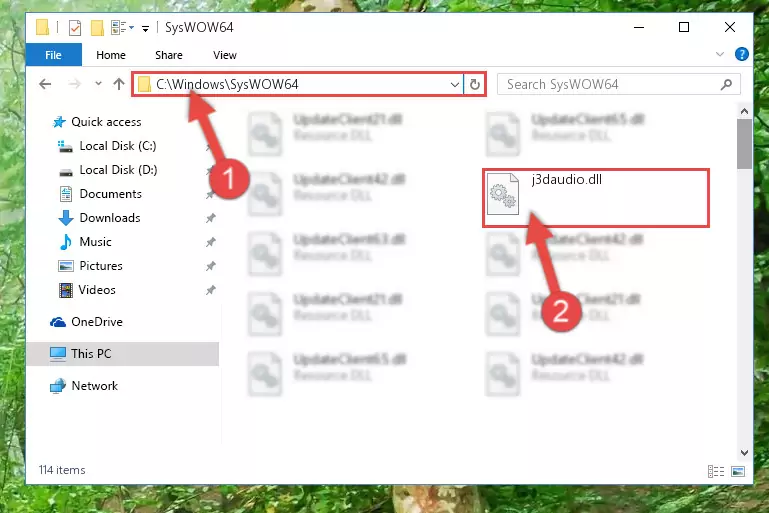The image size is (769, 513).
Task: Click the New folder quick access icon
Action: (97, 27)
